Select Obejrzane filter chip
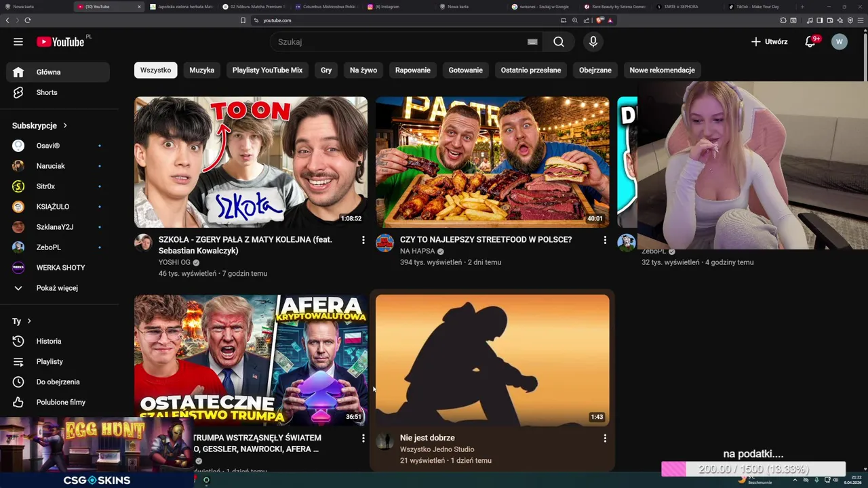Image resolution: width=868 pixels, height=488 pixels. coord(595,70)
